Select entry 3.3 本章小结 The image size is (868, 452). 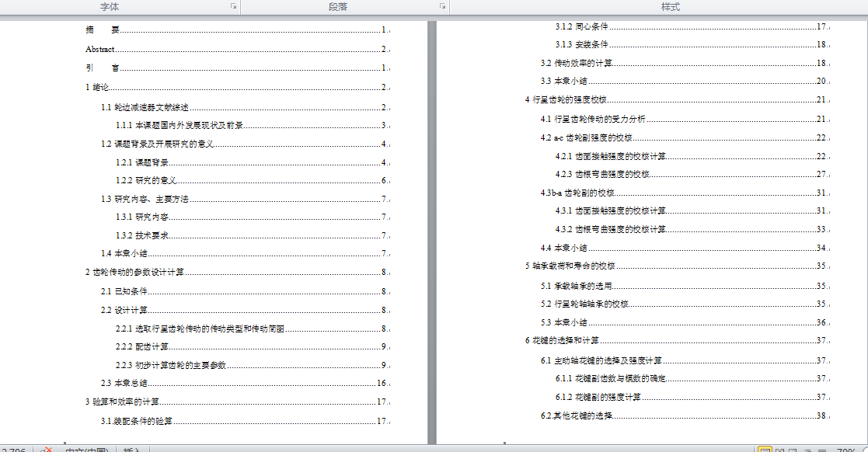(685, 81)
